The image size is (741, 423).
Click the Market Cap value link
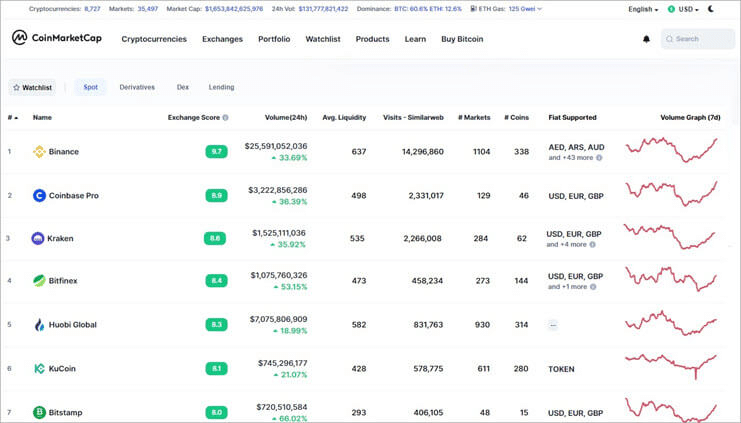[234, 9]
